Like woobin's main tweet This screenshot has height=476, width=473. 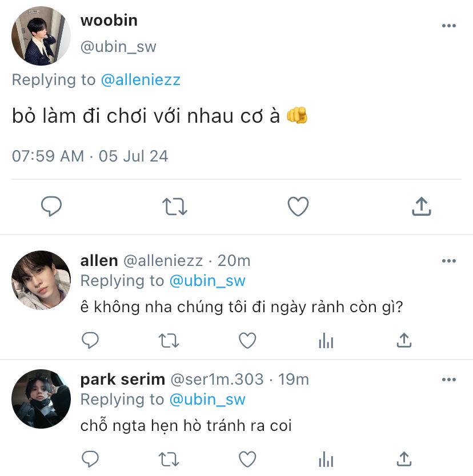click(x=298, y=207)
